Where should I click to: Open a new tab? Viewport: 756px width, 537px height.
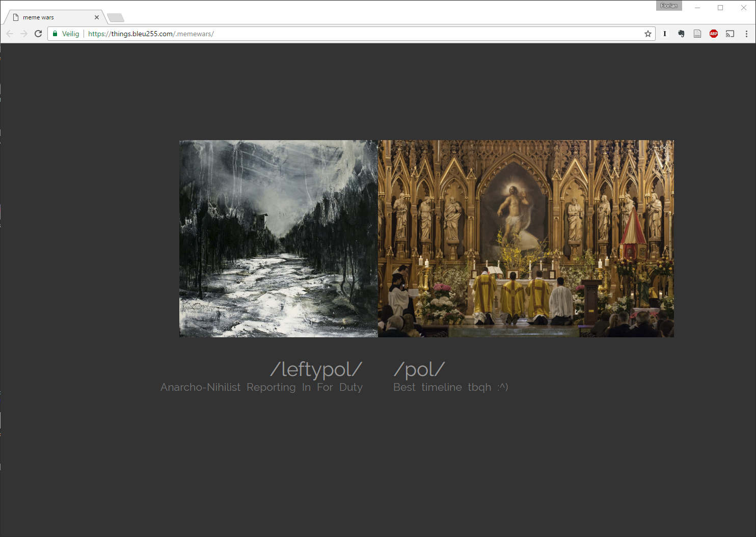coord(116,18)
